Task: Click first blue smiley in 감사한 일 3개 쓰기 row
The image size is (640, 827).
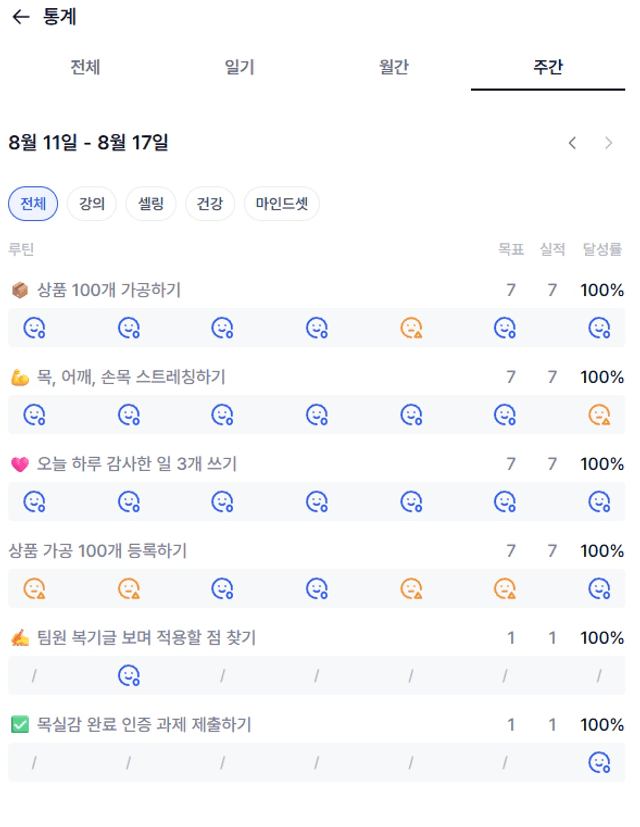Action: pyautogui.click(x=34, y=501)
